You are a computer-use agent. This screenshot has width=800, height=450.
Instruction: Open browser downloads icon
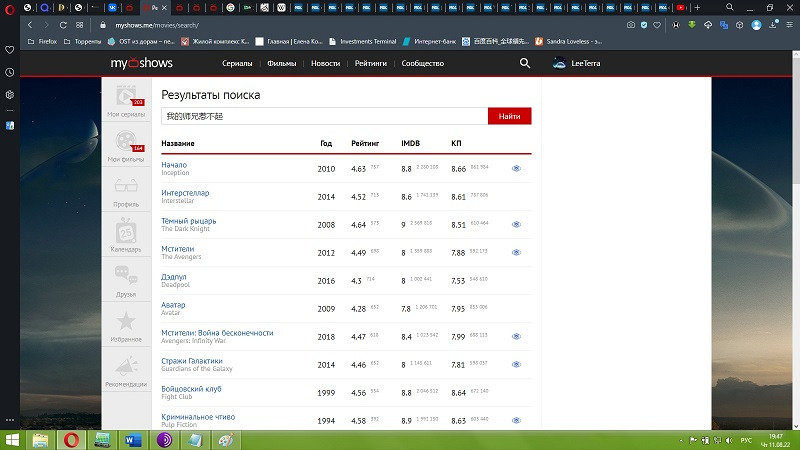[x=773, y=25]
